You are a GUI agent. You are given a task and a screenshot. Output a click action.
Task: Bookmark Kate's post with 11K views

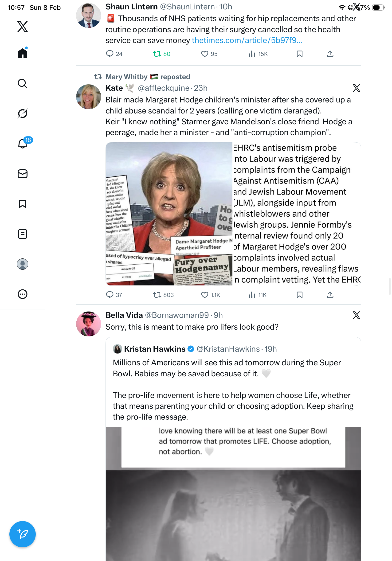coord(300,295)
